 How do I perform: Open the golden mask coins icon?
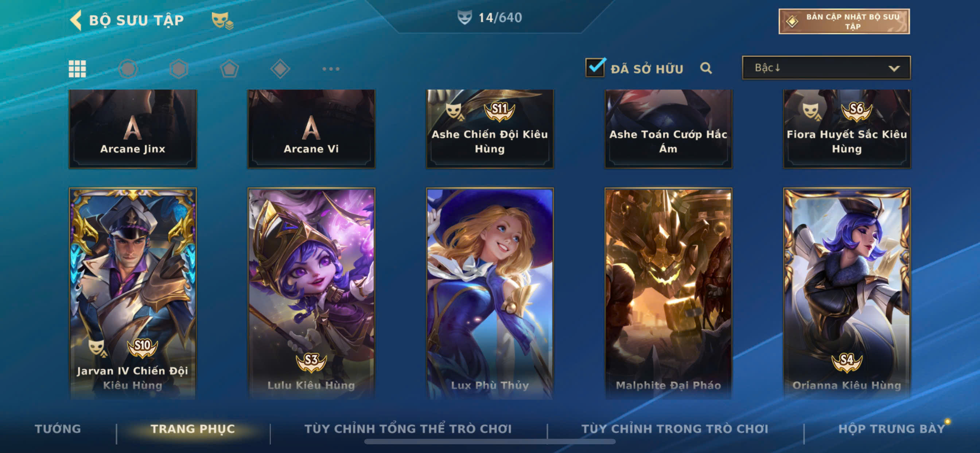[x=222, y=20]
